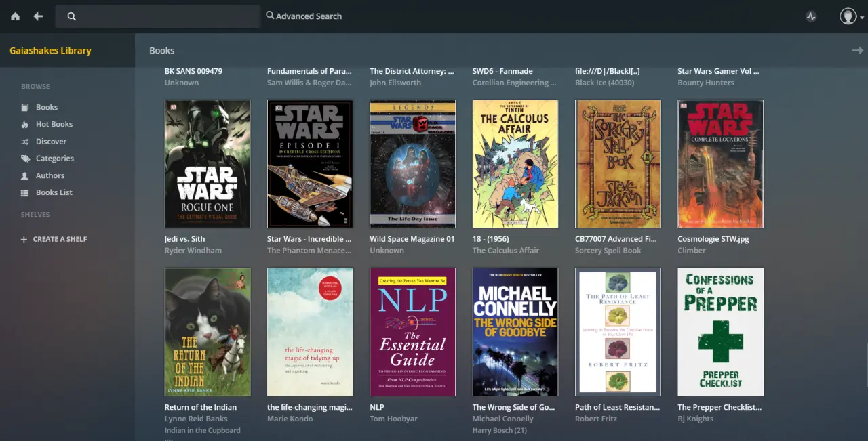Click the 18 - (1956) title
Image resolution: width=868 pixels, height=441 pixels.
[x=490, y=239]
